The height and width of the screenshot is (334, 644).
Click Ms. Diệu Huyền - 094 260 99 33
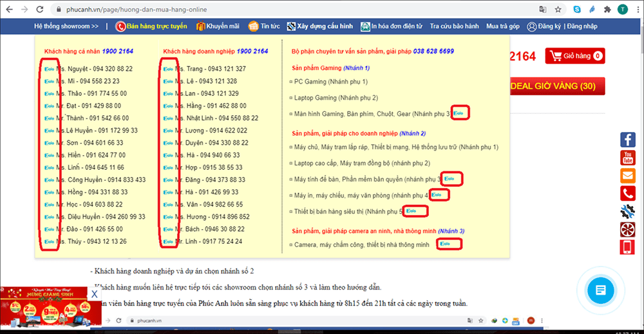[100, 217]
